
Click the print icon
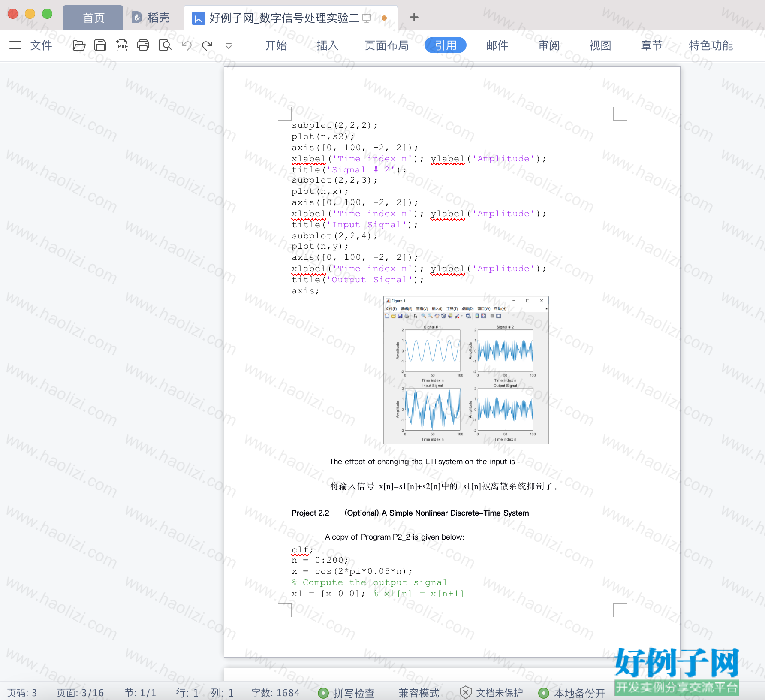[143, 45]
